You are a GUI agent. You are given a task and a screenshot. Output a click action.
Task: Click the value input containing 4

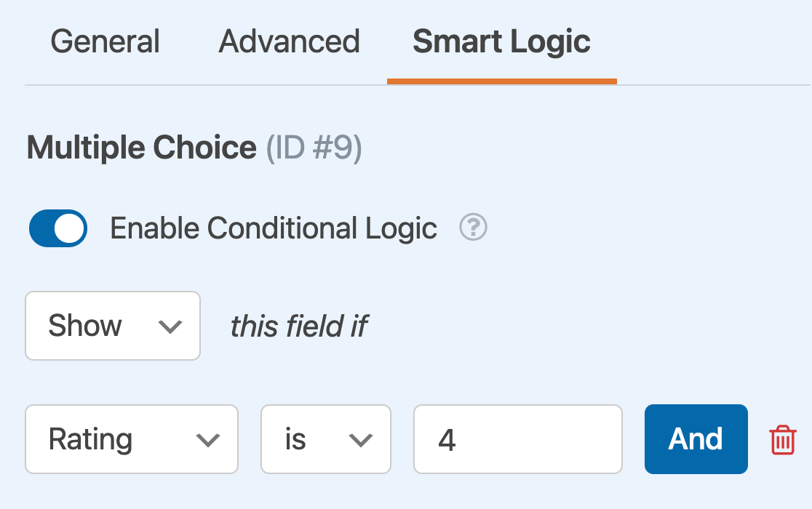pyautogui.click(x=517, y=439)
